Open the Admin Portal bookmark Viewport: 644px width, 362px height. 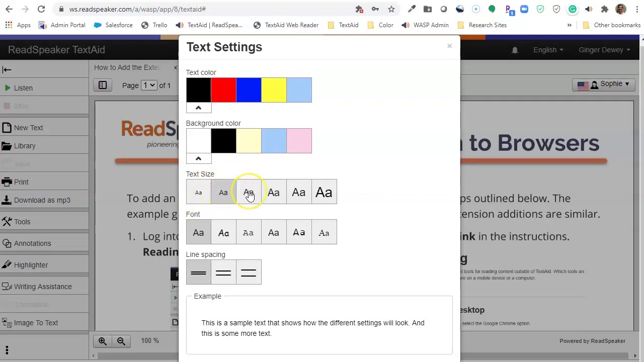pos(62,25)
